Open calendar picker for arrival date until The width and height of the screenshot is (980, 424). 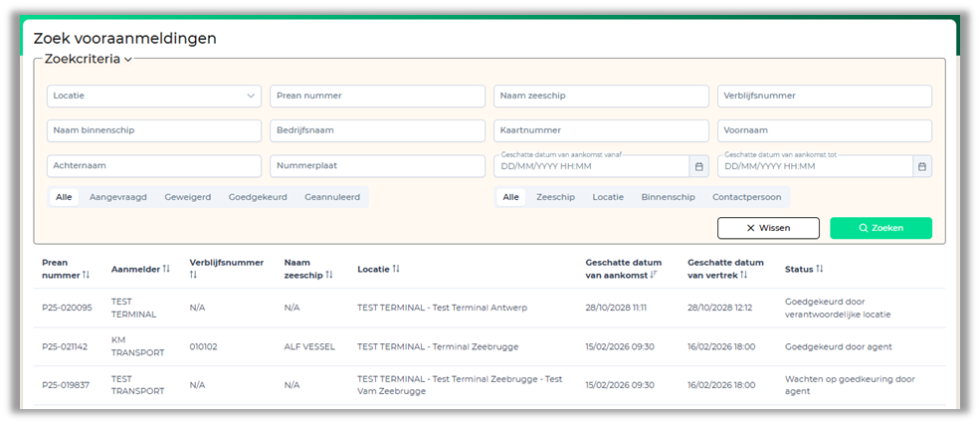[922, 166]
